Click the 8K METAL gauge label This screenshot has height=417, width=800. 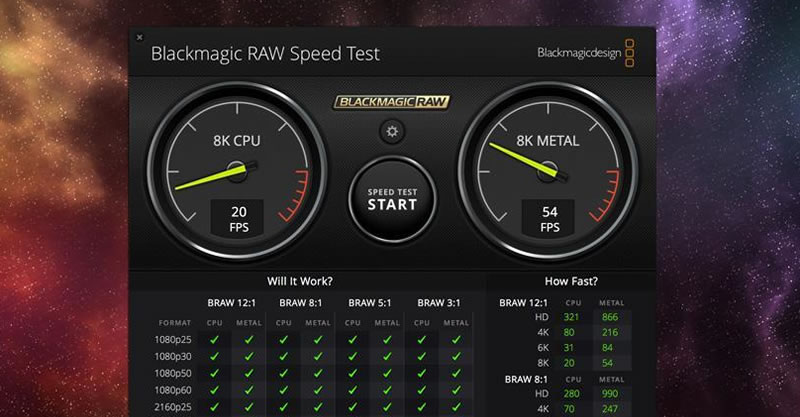pos(547,141)
